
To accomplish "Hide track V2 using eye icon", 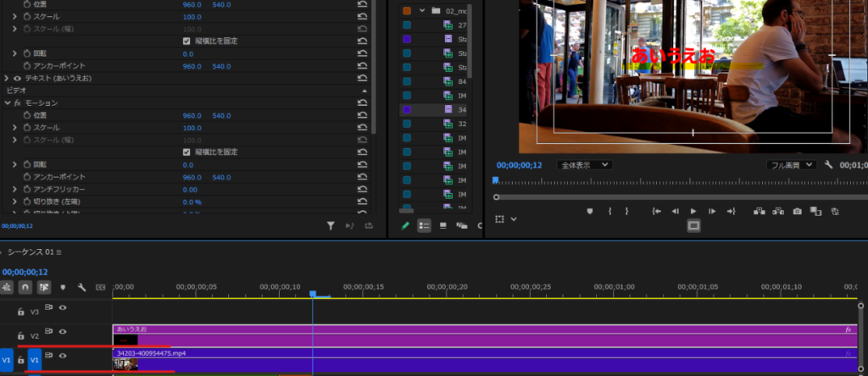I will coord(63,331).
